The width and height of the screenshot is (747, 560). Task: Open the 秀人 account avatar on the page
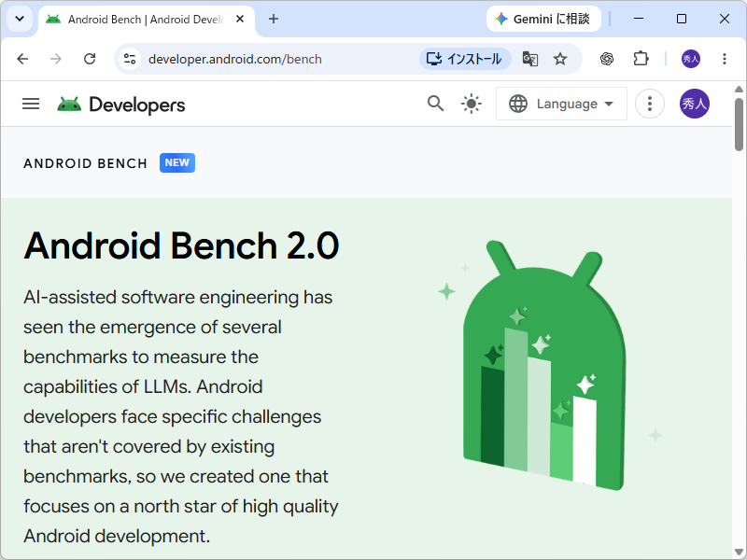695,104
